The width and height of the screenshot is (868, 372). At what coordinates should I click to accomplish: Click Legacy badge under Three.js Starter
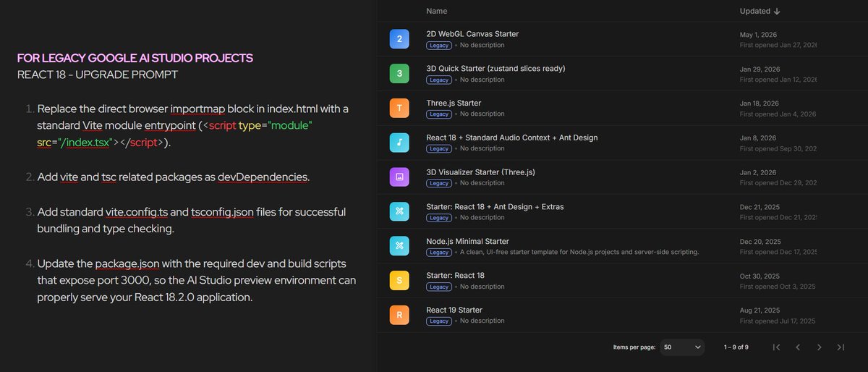coord(439,114)
